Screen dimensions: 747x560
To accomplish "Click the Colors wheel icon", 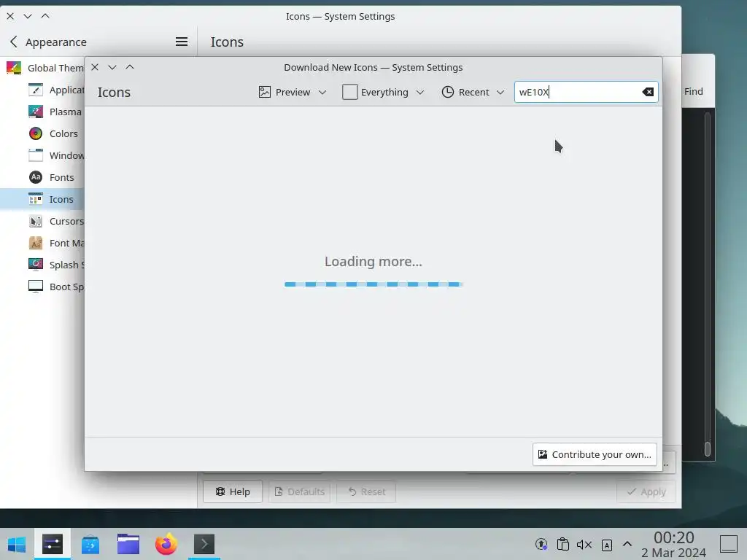I will click(36, 134).
